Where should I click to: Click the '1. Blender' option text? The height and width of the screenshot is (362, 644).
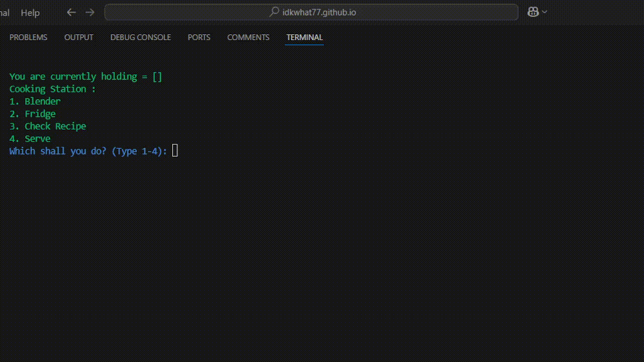pyautogui.click(x=35, y=101)
